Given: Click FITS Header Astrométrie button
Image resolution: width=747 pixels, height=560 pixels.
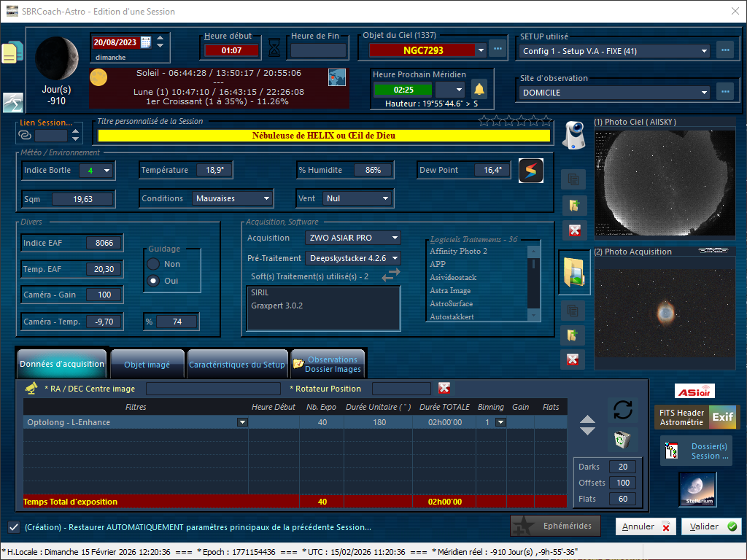Looking at the screenshot, I should 682,418.
